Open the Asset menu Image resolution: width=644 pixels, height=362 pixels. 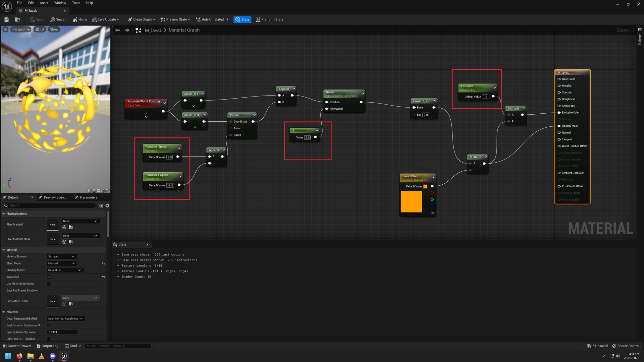(44, 3)
